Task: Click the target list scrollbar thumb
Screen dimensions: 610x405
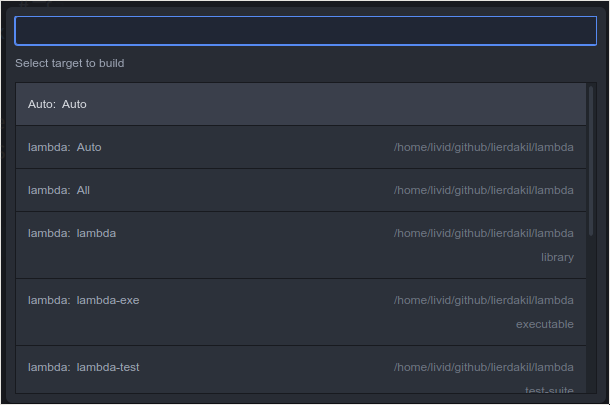Action: pyautogui.click(x=591, y=161)
